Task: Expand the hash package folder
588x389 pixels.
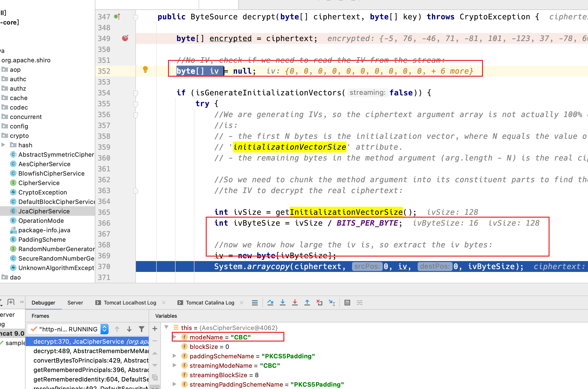Action: pyautogui.click(x=4, y=145)
